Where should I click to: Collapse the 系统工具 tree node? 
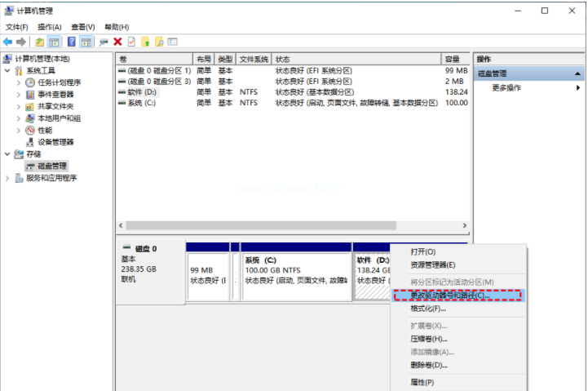coord(7,71)
